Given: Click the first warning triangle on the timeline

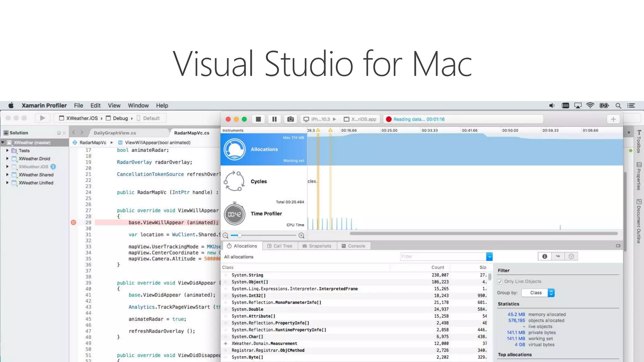Looking at the screenshot, I should pyautogui.click(x=318, y=130).
